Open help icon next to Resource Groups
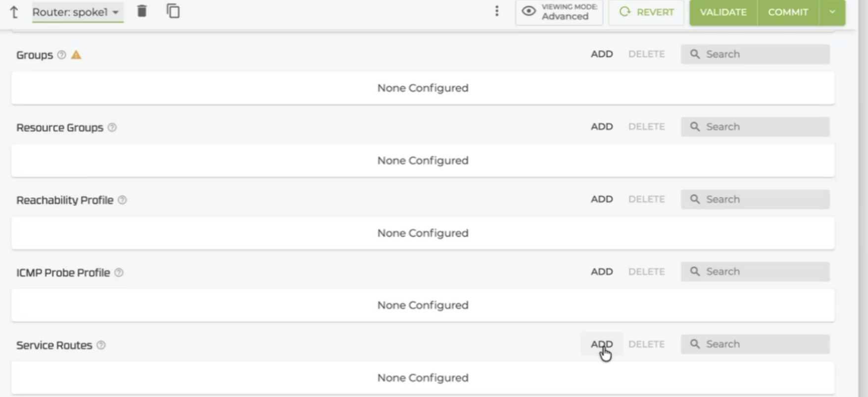 click(x=112, y=127)
